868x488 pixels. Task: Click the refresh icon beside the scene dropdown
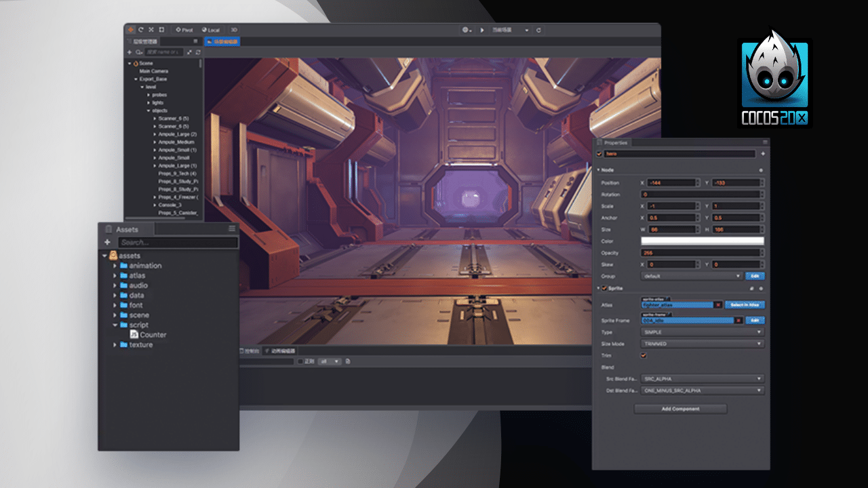click(x=539, y=30)
